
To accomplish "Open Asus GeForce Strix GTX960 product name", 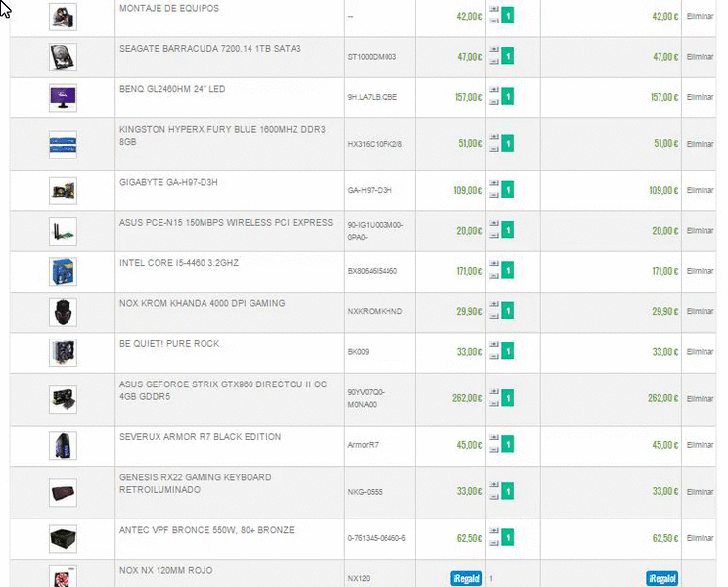I will pos(223,390).
